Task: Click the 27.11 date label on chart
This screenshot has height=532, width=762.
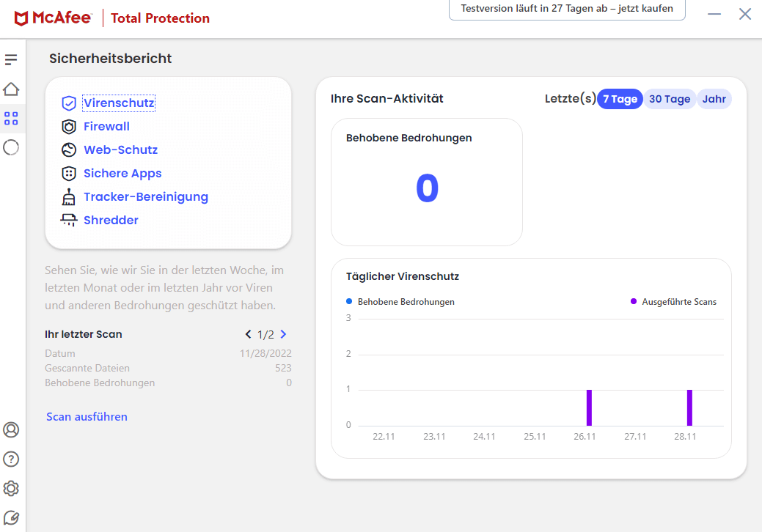Action: 635,437
